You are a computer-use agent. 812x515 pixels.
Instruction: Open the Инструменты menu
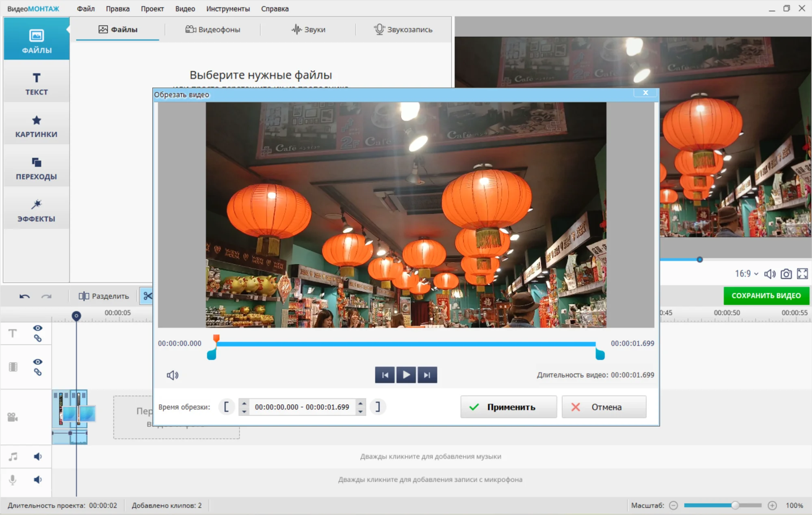tap(228, 9)
